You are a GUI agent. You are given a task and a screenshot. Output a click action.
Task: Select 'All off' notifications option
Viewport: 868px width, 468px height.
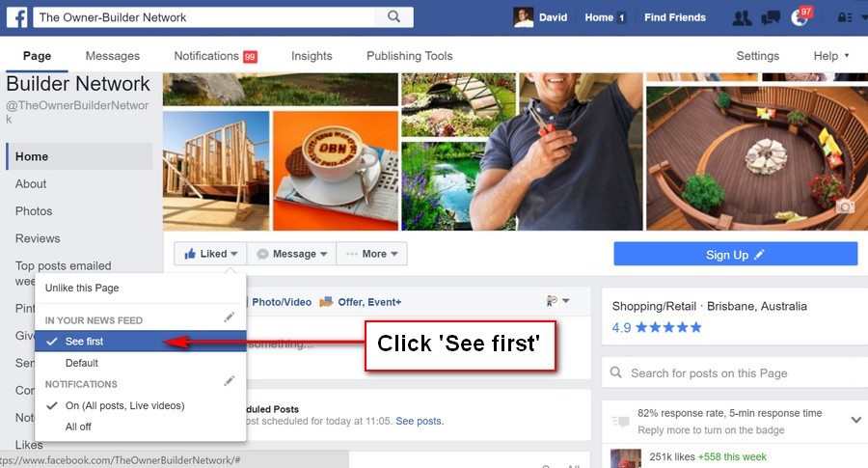tap(78, 427)
